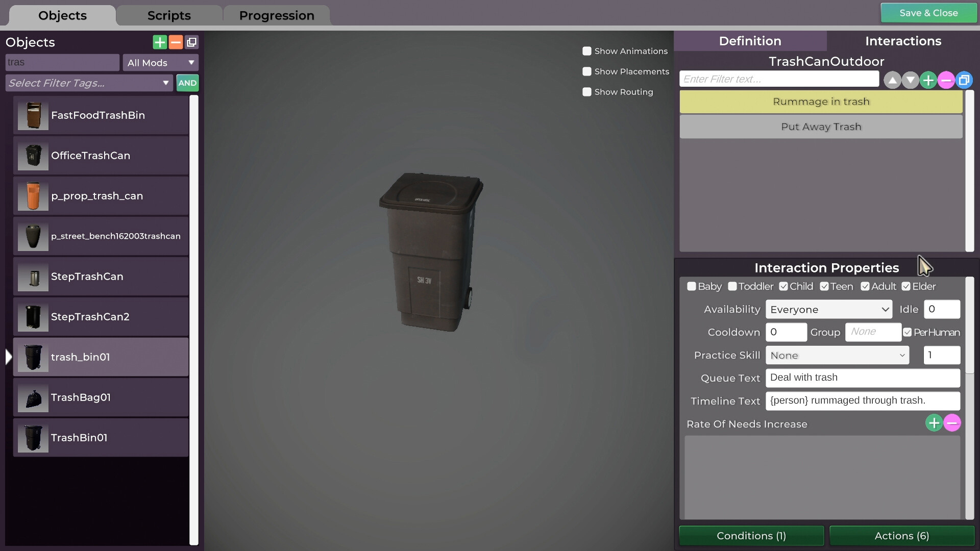The height and width of the screenshot is (551, 980).
Task: Open the Practice Skill dropdown selector
Action: coord(837,355)
